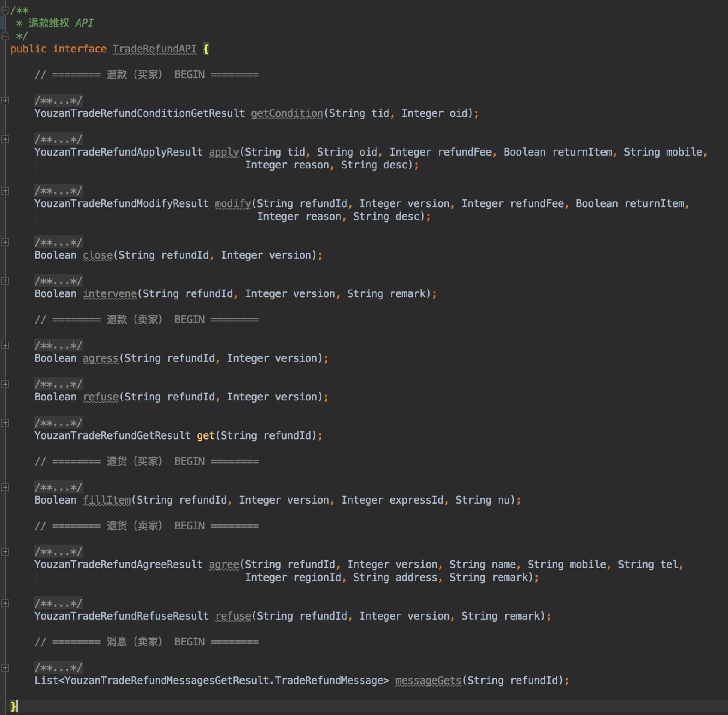Expand folded Javadoc above agress method
Image resolution: width=728 pixels, height=715 pixels.
[x=5, y=345]
